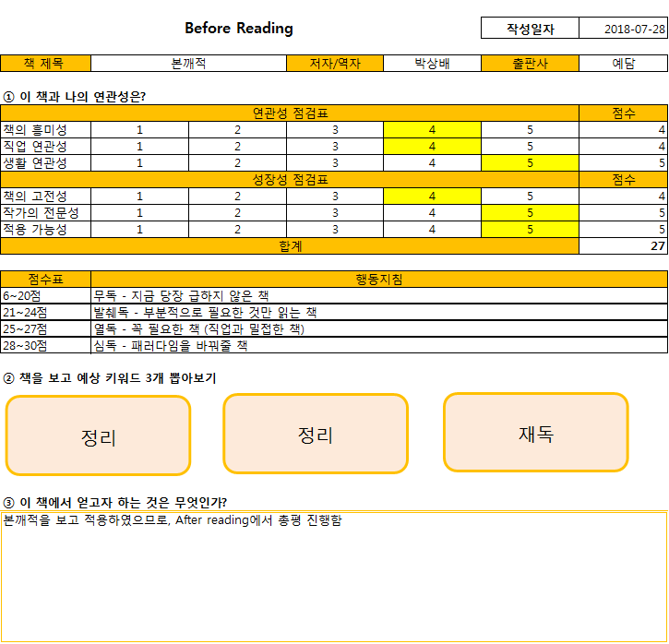Click heading 이 책에서 얻고자 하는 것은 무엇인가?

pyautogui.click(x=115, y=503)
